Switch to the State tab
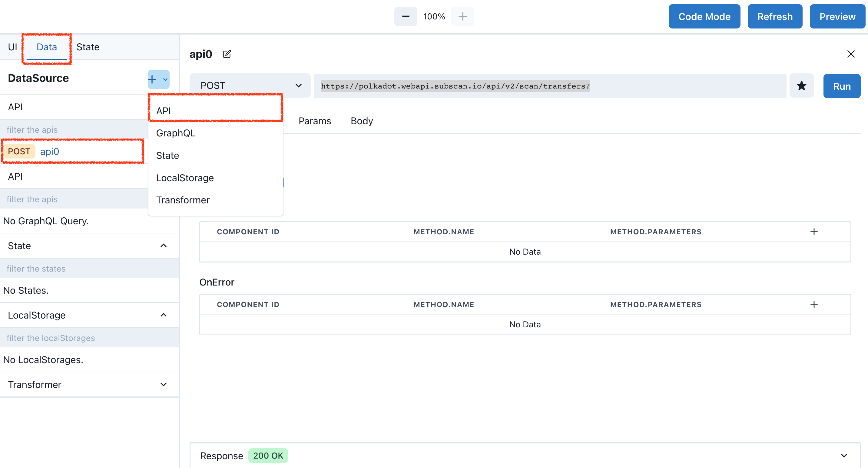 [88, 47]
